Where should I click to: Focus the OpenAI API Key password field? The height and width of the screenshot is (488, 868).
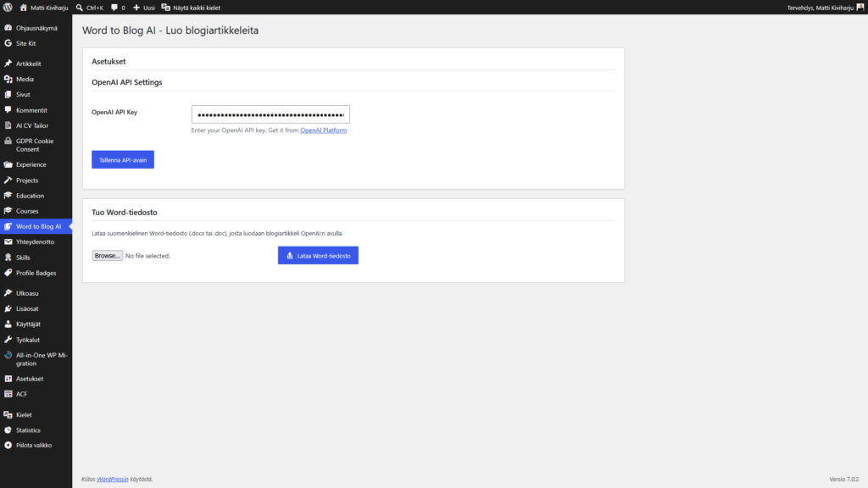click(x=270, y=114)
